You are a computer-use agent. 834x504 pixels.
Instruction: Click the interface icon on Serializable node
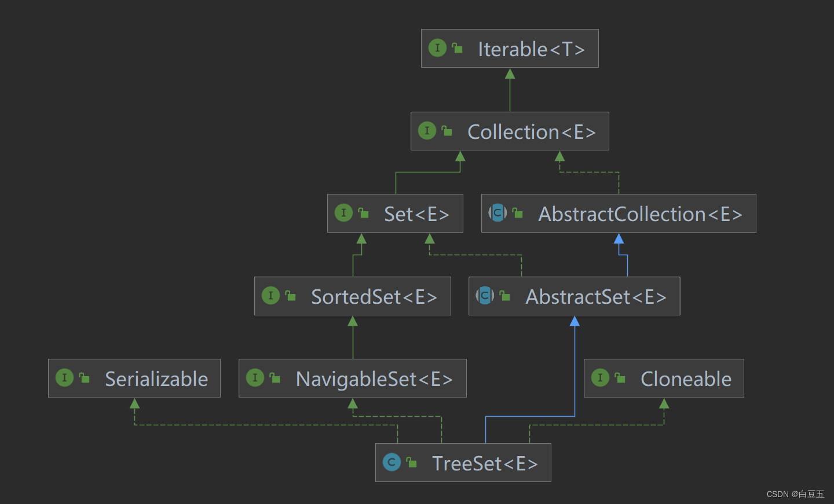click(64, 378)
